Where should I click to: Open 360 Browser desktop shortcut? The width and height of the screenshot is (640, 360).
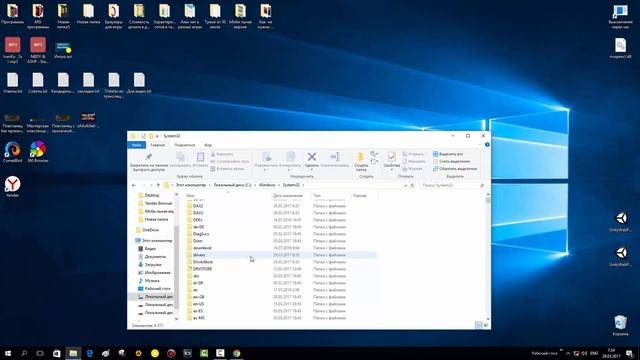[38, 152]
